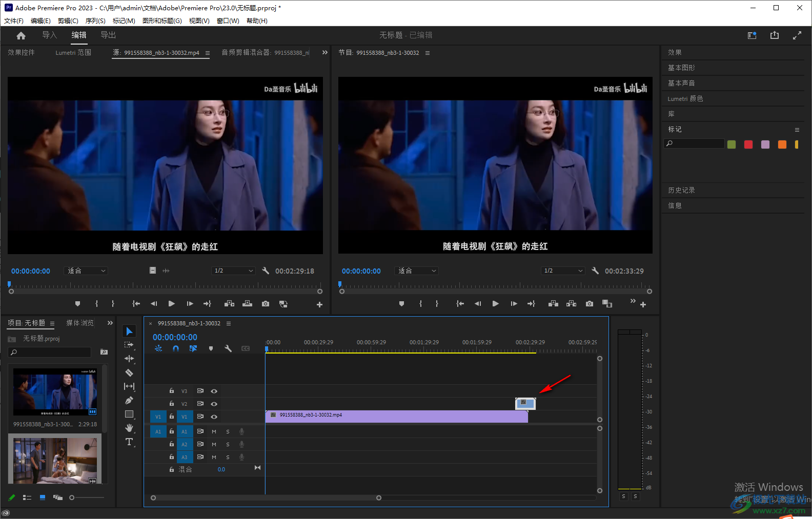Play the Source monitor clip

tap(172, 304)
